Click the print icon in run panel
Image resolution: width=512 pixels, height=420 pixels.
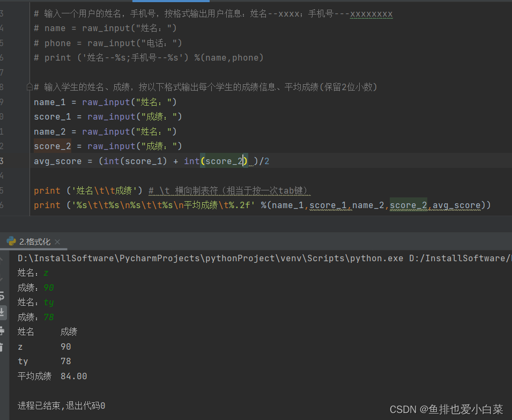2,330
